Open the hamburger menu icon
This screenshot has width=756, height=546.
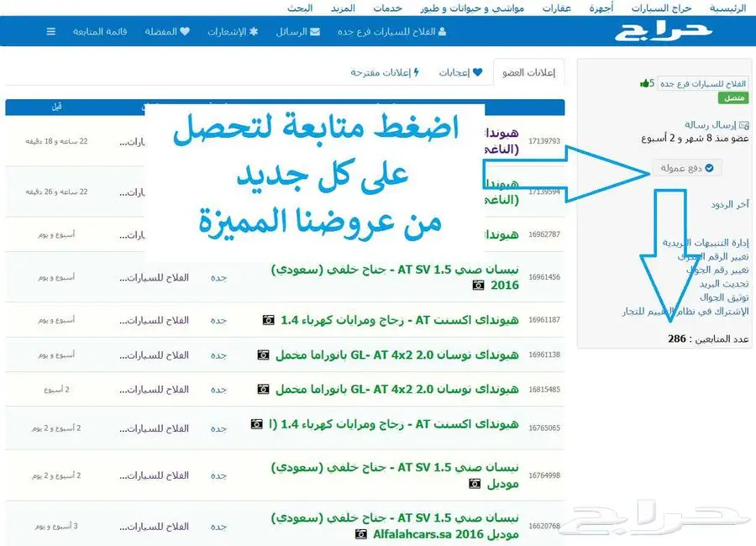[50, 32]
